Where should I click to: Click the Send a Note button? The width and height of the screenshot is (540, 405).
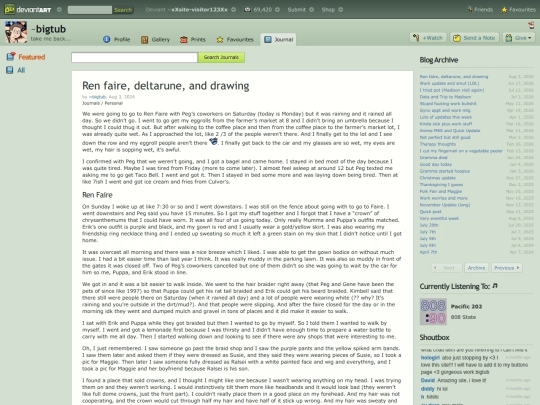coord(475,38)
